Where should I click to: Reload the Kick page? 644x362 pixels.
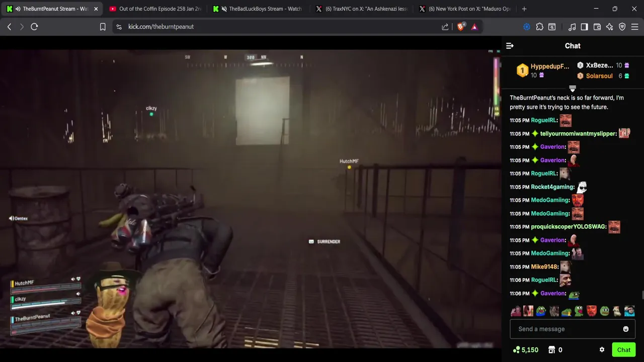[x=34, y=27]
